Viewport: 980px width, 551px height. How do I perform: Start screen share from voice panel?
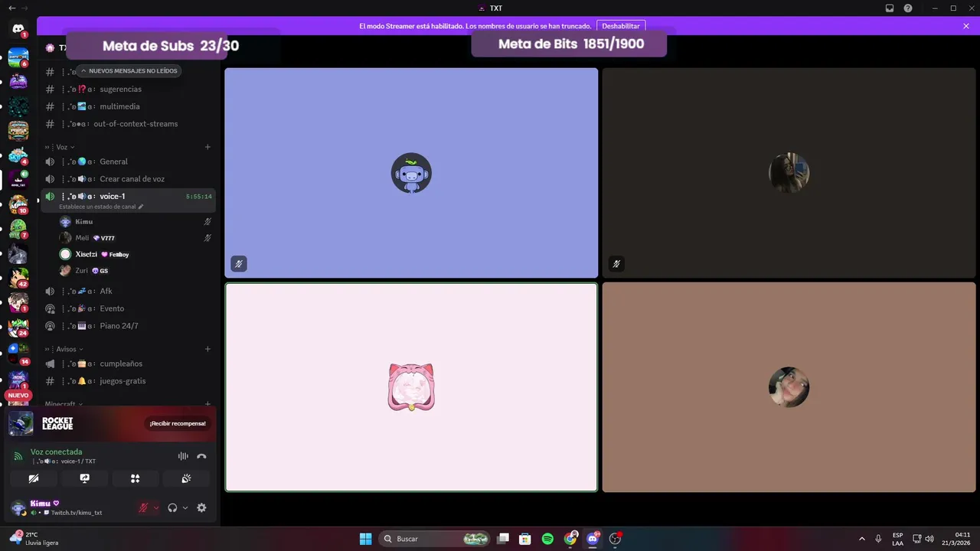point(84,478)
